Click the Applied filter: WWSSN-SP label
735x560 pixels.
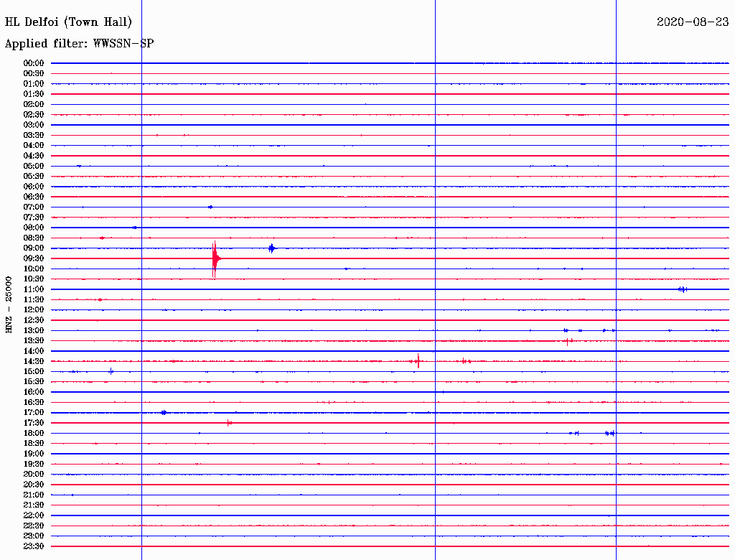pos(79,44)
